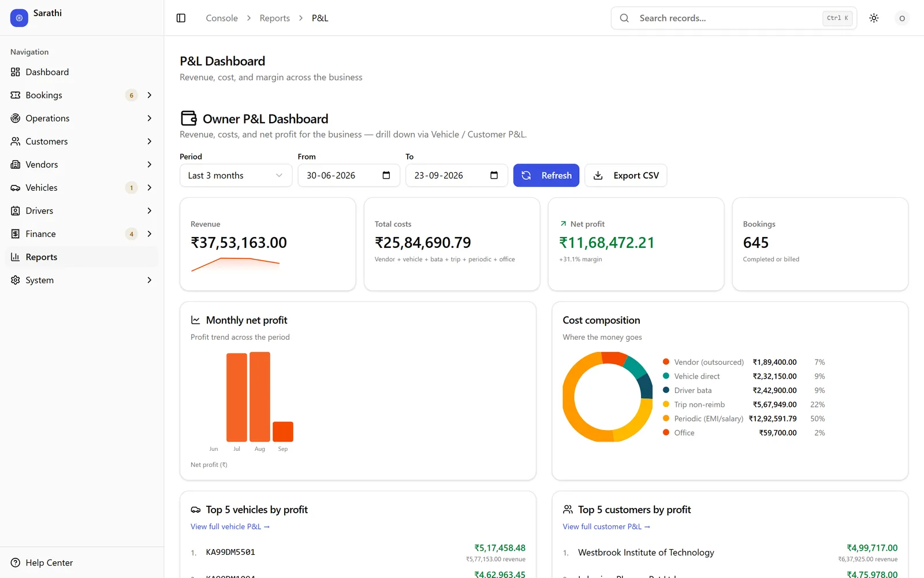
Task: Click Driver bata legend color dot
Action: (666, 390)
